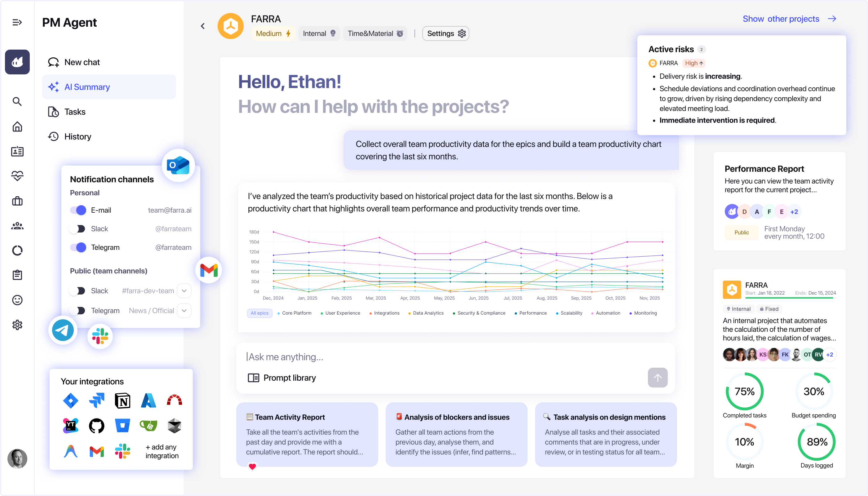
Task: Click the GitHub integration icon
Action: [97, 426]
